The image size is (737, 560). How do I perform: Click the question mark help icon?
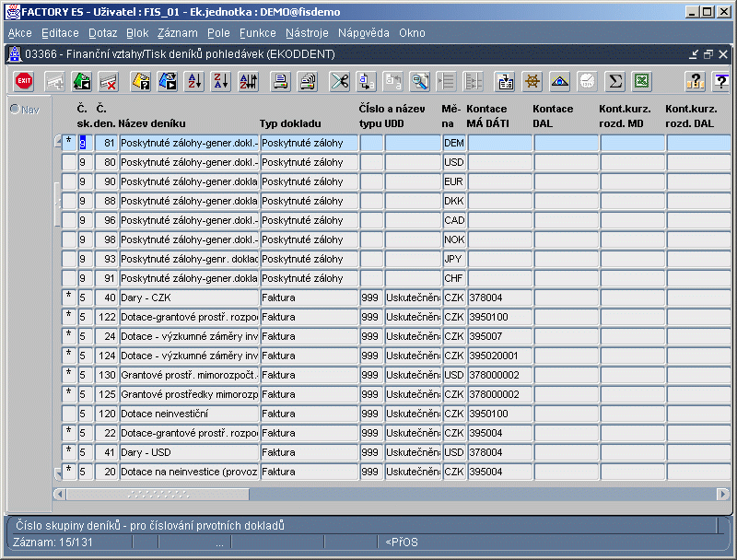point(695,81)
